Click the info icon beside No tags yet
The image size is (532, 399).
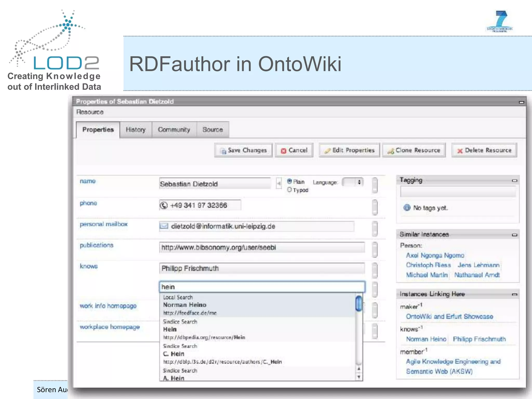[407, 208]
